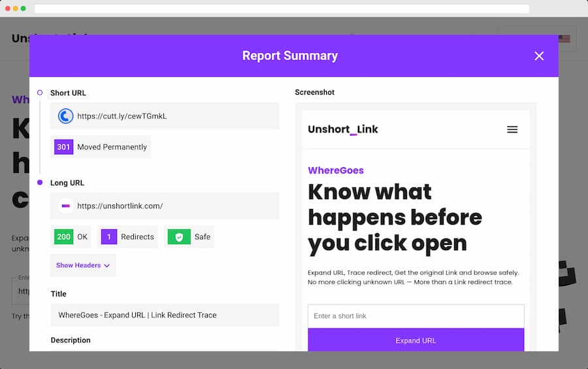Click the Expand URL button in preview
The height and width of the screenshot is (369, 588).
pyautogui.click(x=416, y=340)
